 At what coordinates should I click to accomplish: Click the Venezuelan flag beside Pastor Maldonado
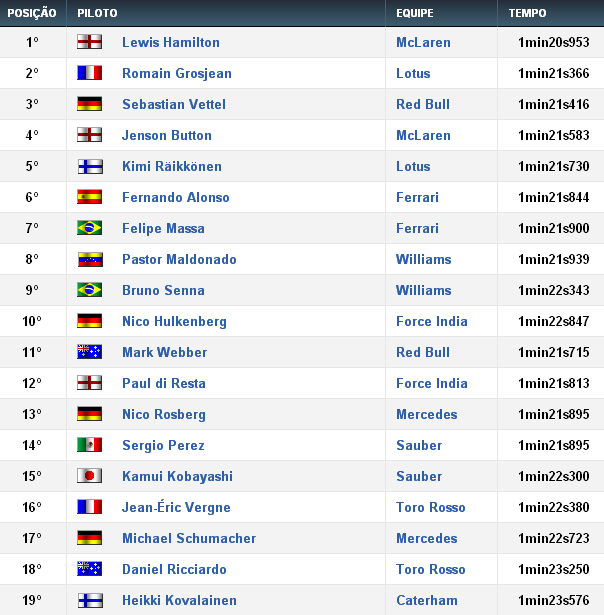[x=89, y=259]
